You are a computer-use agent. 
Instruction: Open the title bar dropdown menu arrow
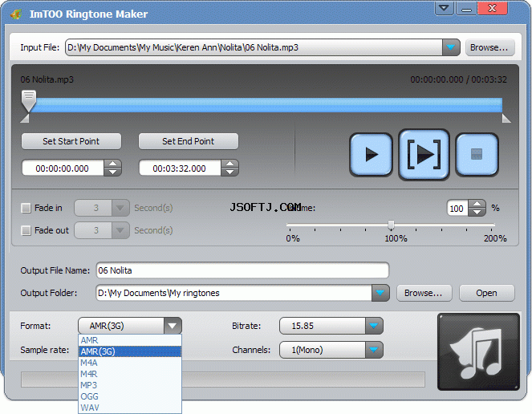click(x=444, y=8)
